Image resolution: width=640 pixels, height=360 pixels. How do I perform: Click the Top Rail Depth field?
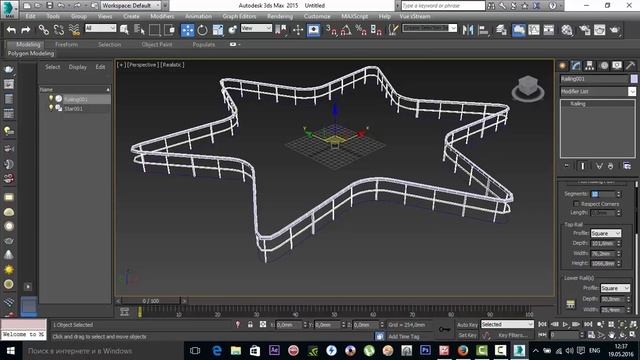[603, 243]
